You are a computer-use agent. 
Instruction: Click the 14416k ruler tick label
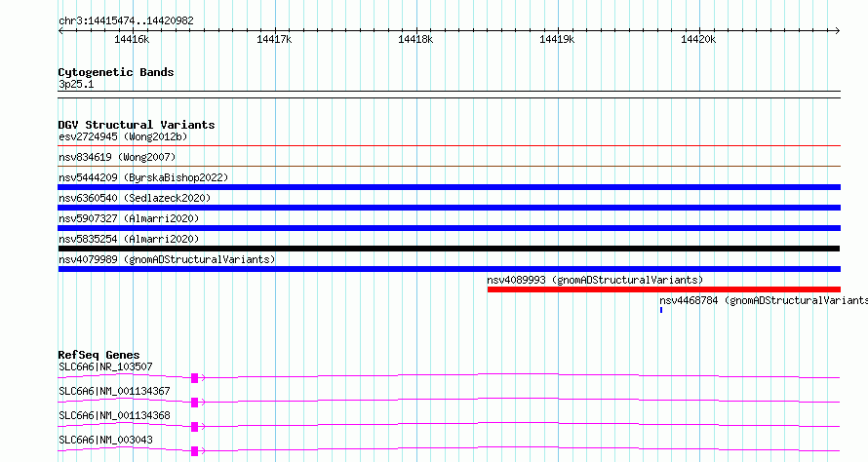[132, 39]
